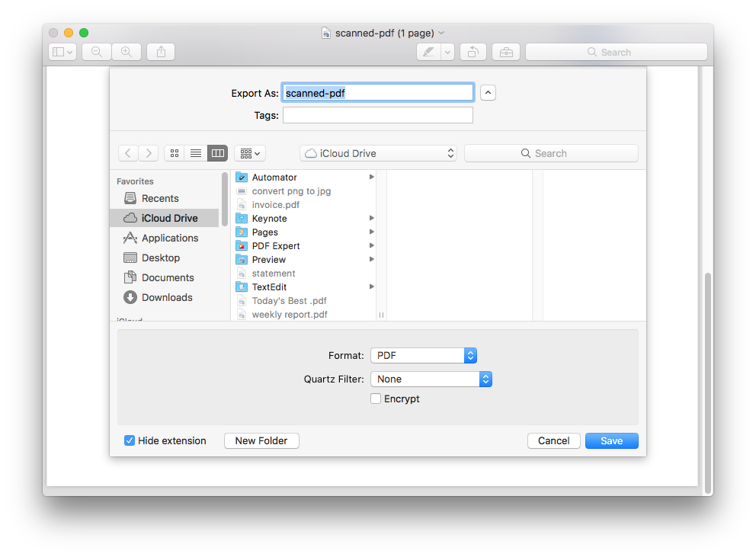The image size is (756, 557).
Task: Click the rotate page icon
Action: (x=473, y=52)
